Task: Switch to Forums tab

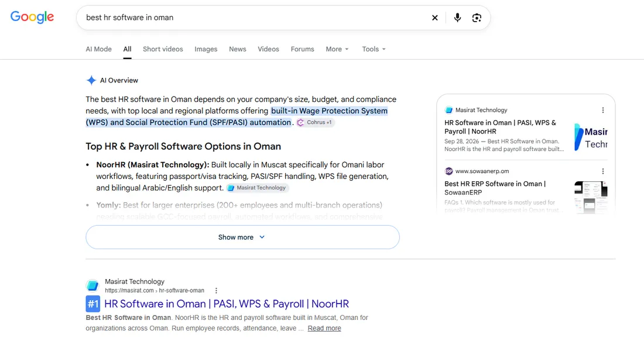Action: click(302, 49)
